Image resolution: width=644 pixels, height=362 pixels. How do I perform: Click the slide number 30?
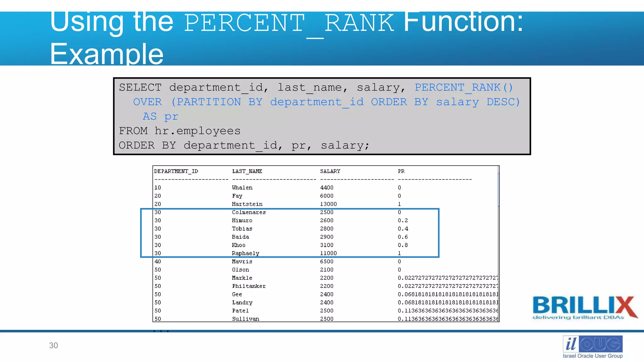(x=53, y=345)
